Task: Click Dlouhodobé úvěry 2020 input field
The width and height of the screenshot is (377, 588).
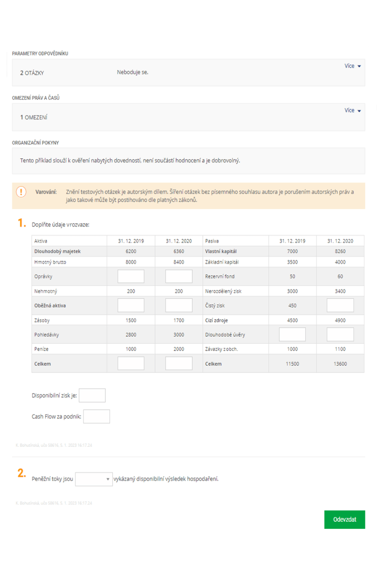Action: click(x=340, y=334)
